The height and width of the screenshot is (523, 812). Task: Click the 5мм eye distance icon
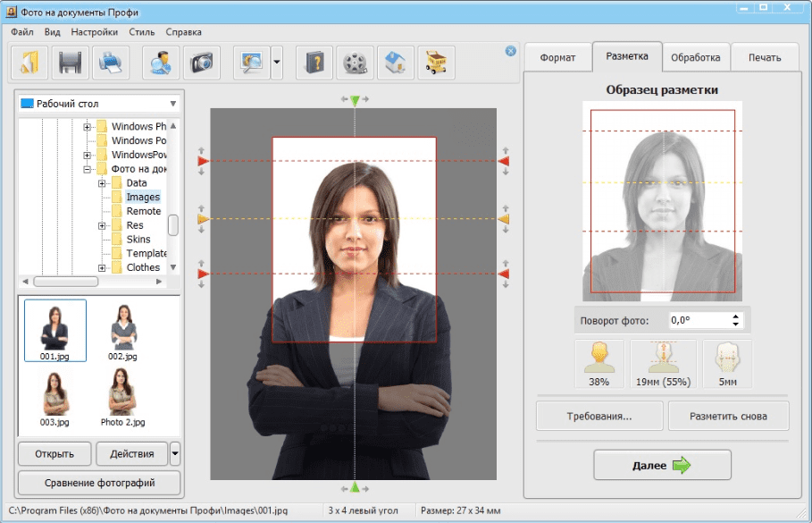pos(727,365)
